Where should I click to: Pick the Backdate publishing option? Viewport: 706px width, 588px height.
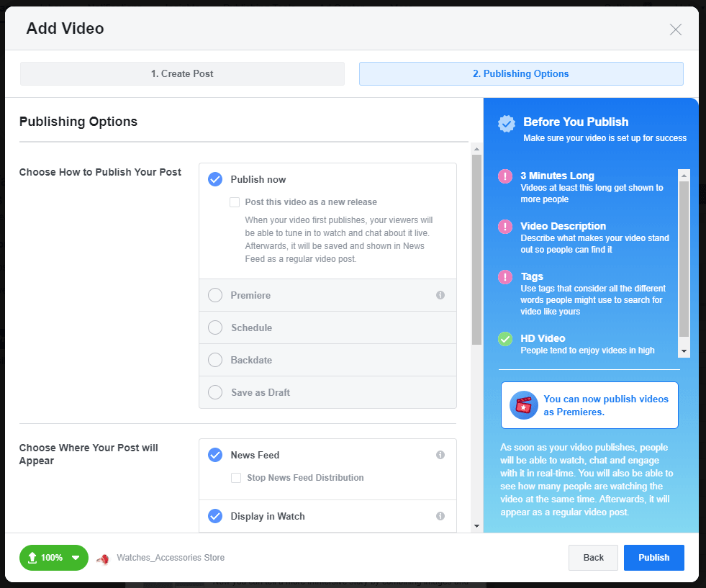tap(215, 360)
